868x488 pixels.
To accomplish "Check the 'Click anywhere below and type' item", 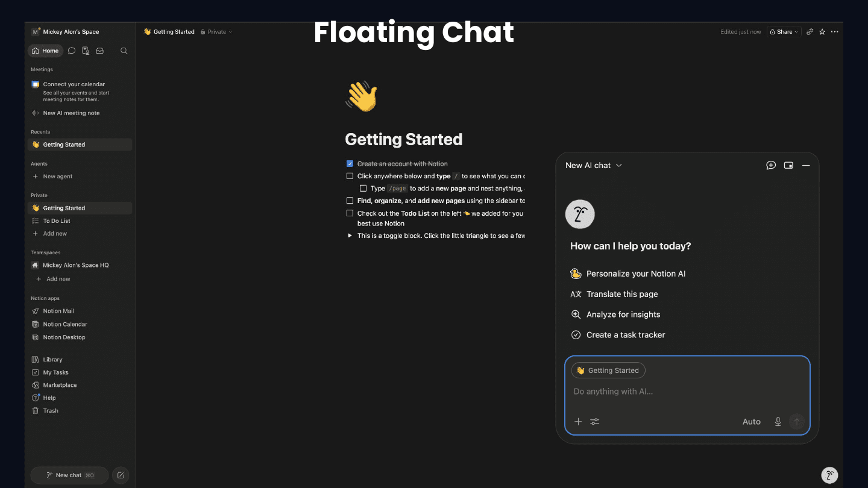I will [350, 177].
